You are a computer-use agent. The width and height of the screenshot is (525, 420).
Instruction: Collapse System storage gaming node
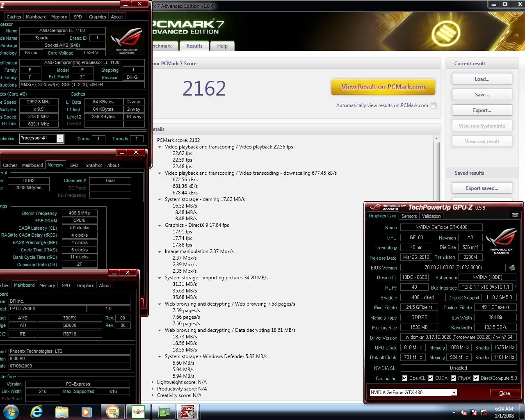(160, 199)
